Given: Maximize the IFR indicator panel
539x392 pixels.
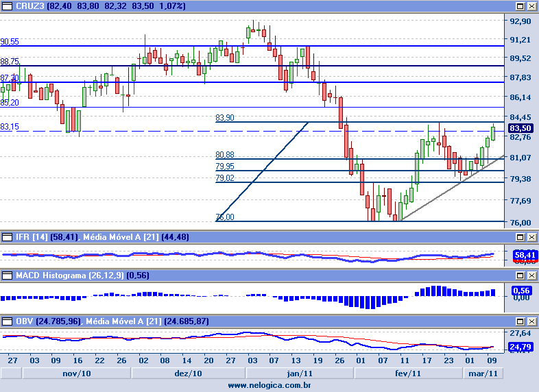Looking at the screenshot, I should (x=522, y=237).
